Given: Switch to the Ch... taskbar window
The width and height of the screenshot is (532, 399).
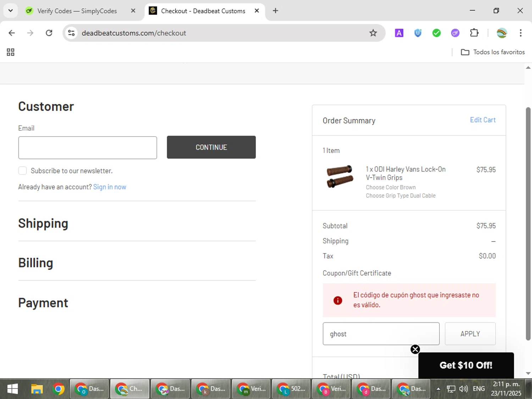Looking at the screenshot, I should 129,389.
